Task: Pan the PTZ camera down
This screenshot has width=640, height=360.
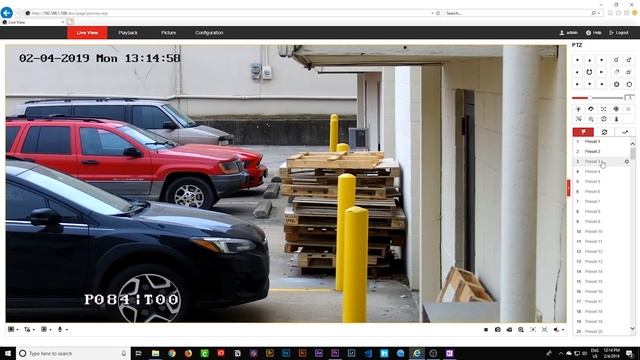Action: [x=589, y=84]
